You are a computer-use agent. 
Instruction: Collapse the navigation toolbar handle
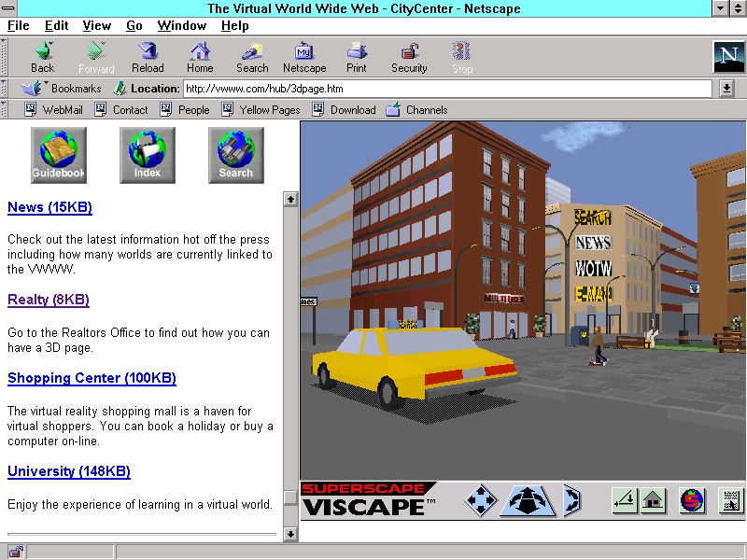click(x=4, y=57)
